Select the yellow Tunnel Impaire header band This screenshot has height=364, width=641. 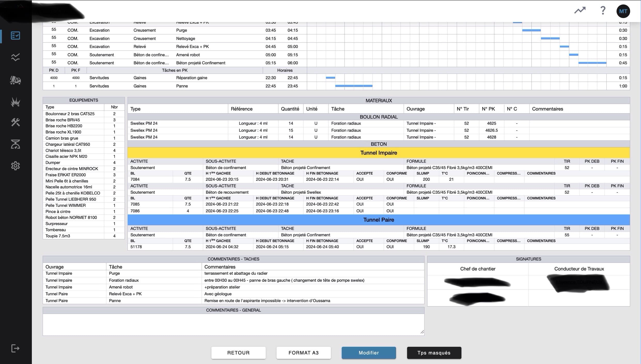pos(379,153)
